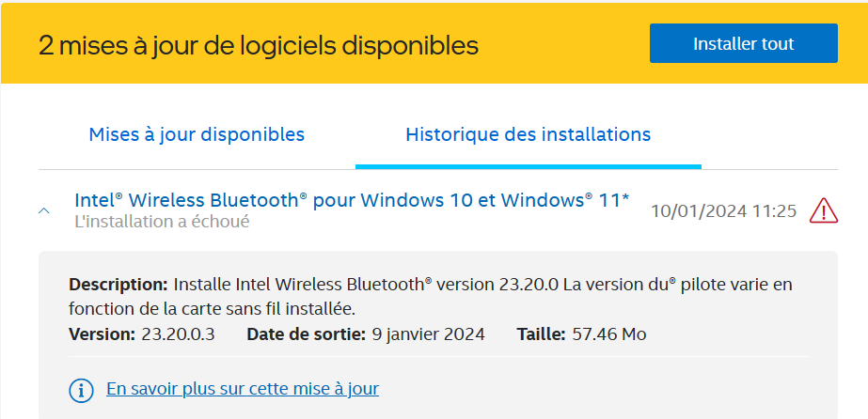Screen dimensions: 868x419
Task: Click the circled info icon
Action: click(82, 389)
